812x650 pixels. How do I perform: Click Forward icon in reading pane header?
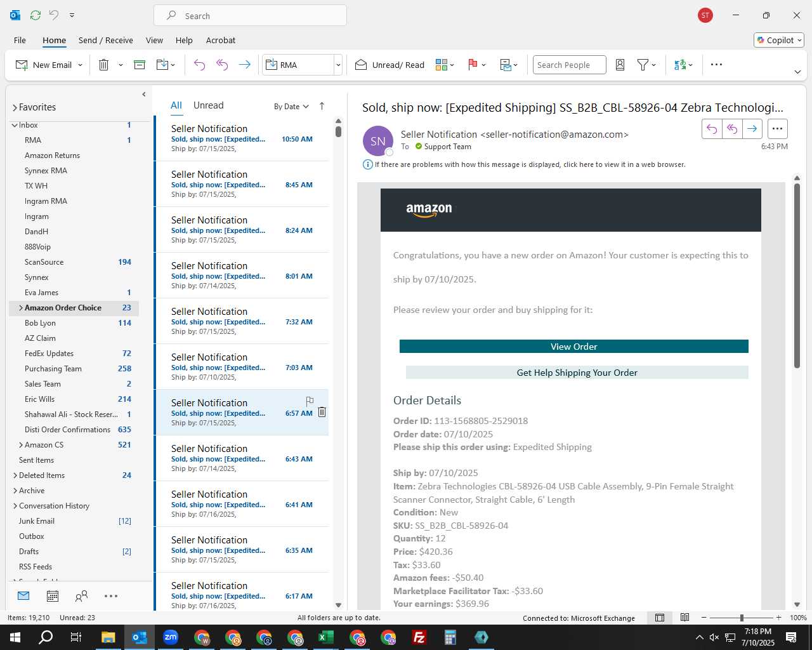click(x=752, y=129)
